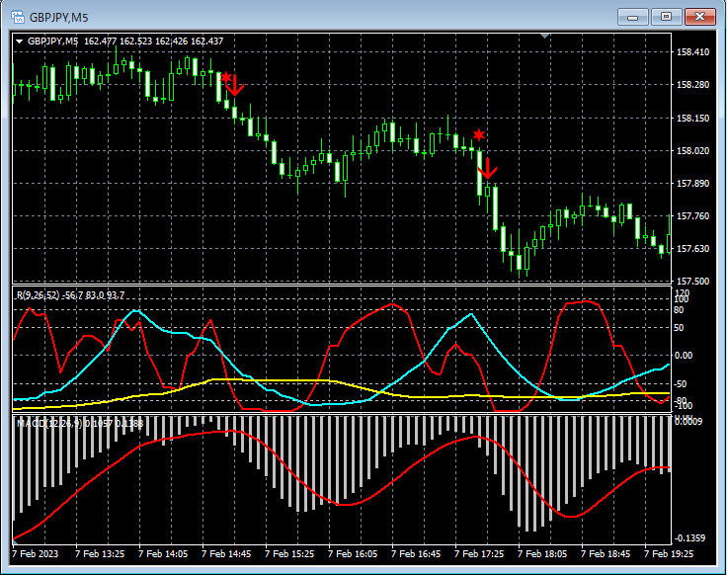Click the first red star marker

[226, 77]
